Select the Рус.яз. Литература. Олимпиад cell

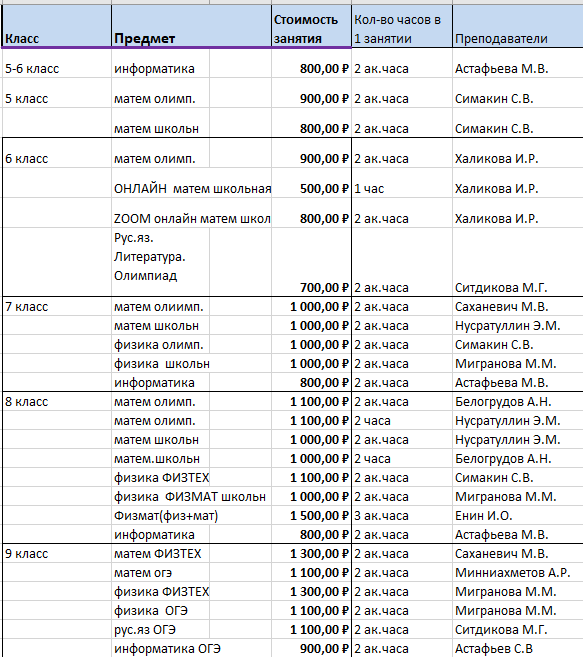click(x=161, y=262)
